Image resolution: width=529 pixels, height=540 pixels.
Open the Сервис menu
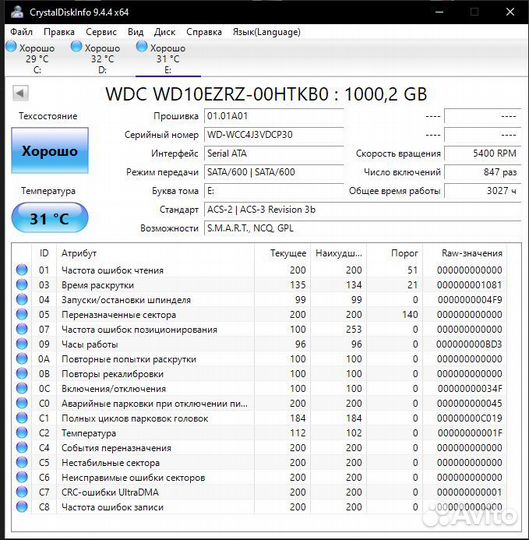click(x=101, y=32)
